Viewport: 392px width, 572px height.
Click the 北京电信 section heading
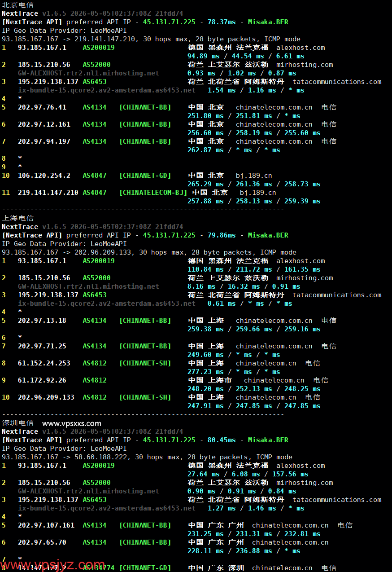coord(17,5)
